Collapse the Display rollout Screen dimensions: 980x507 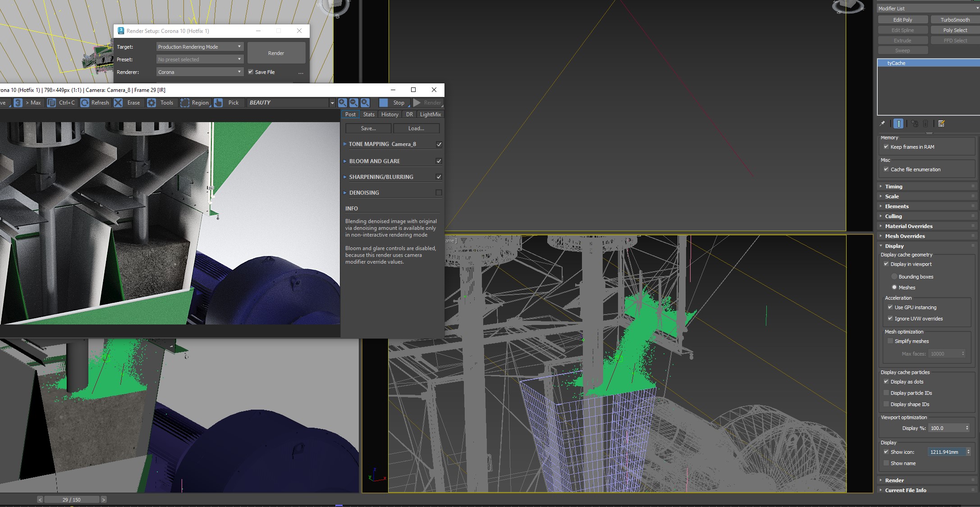point(926,246)
